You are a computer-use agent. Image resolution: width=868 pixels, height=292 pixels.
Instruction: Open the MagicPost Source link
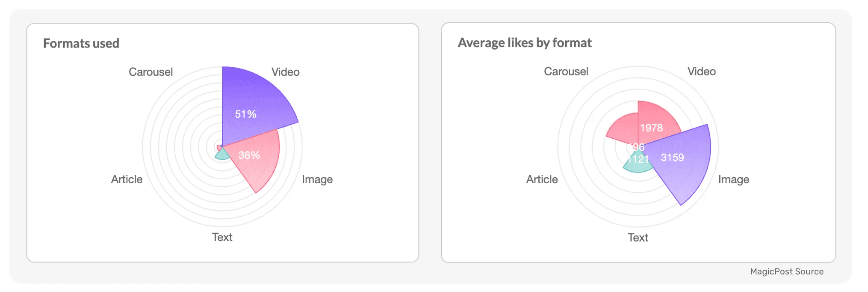click(x=787, y=271)
